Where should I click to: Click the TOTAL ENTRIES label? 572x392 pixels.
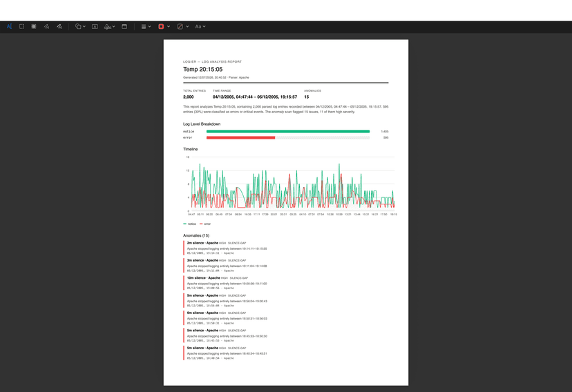tap(194, 90)
